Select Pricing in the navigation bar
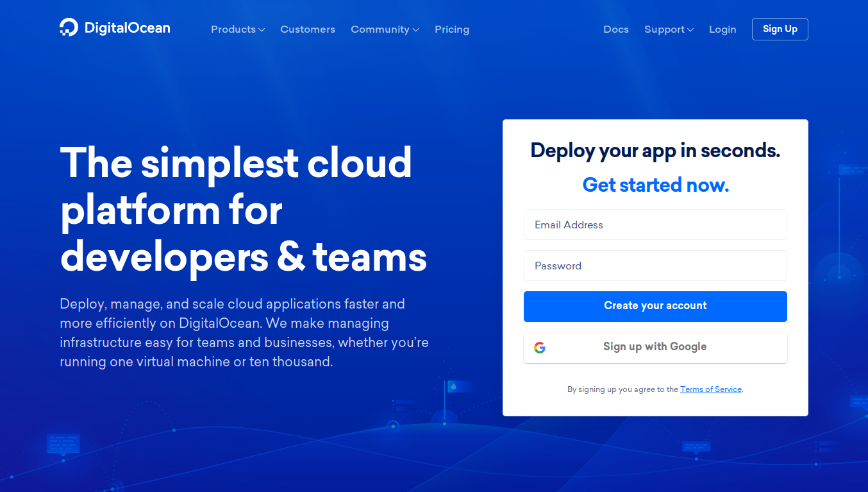This screenshot has width=868, height=492. pyautogui.click(x=452, y=30)
